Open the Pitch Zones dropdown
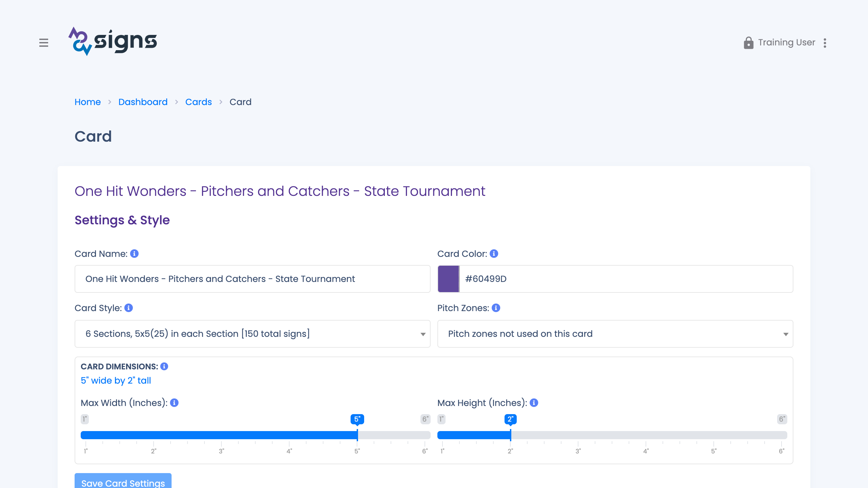Viewport: 868px width, 488px height. [615, 334]
